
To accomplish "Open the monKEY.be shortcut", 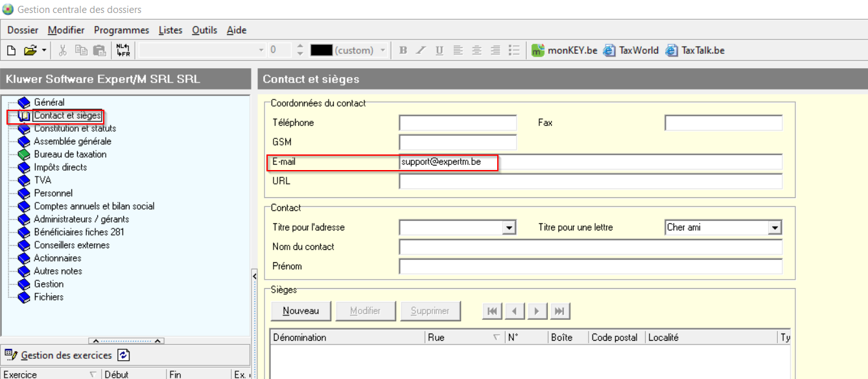I will (564, 50).
